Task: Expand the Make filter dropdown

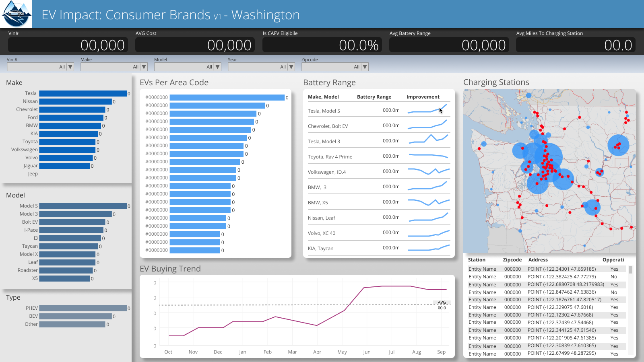Action: click(144, 67)
